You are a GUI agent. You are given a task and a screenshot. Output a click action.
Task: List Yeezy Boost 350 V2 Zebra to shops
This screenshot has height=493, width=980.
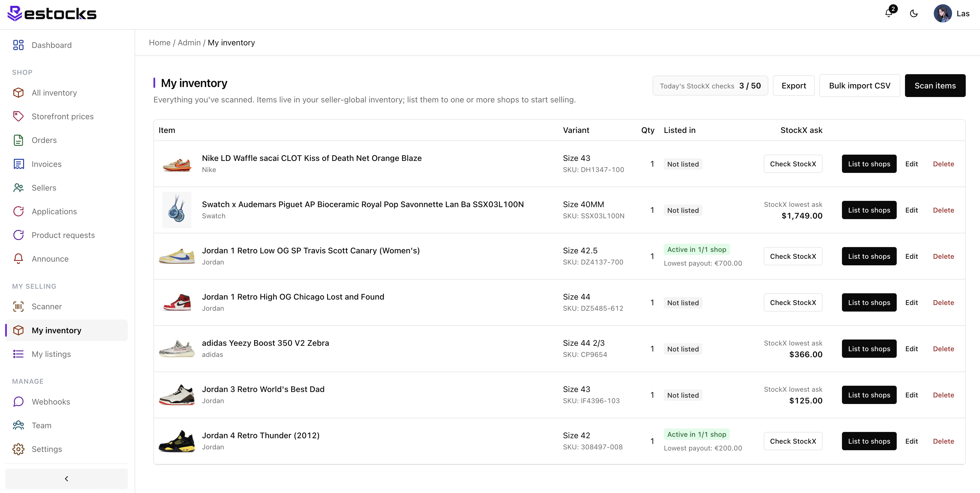click(869, 349)
